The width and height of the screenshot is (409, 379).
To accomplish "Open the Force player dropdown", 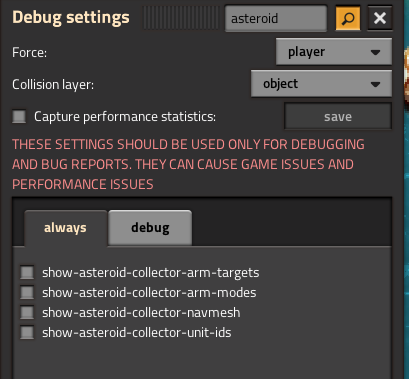I will coord(334,52).
